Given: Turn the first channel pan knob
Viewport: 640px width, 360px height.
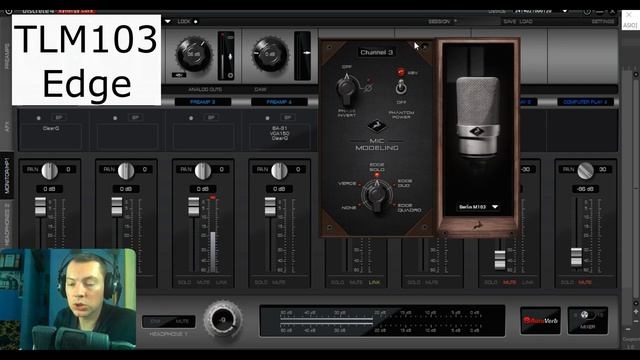Looking at the screenshot, I should (49, 170).
